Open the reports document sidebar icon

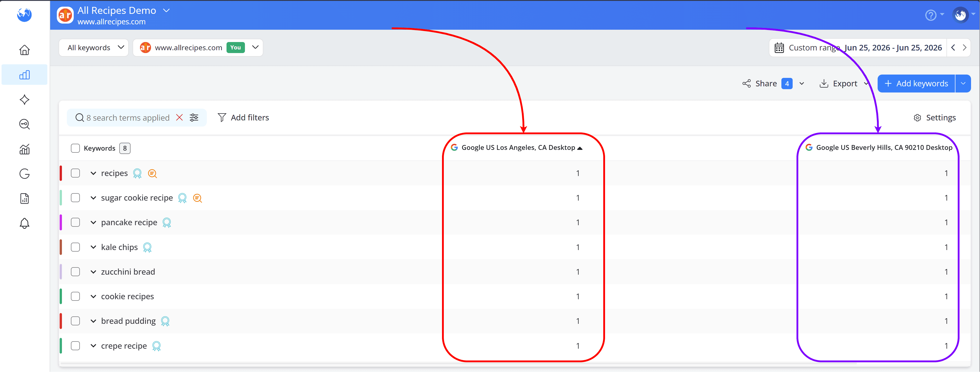pyautogui.click(x=24, y=198)
